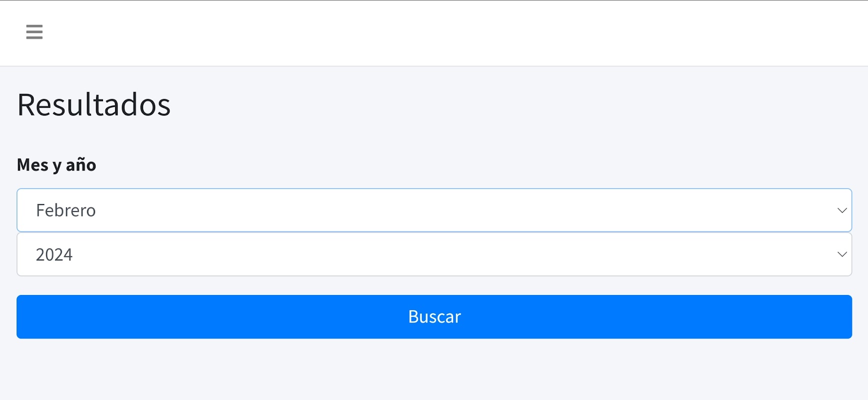Click the chevron arrow on the 2024 dropdown
The height and width of the screenshot is (400, 868).
click(841, 254)
